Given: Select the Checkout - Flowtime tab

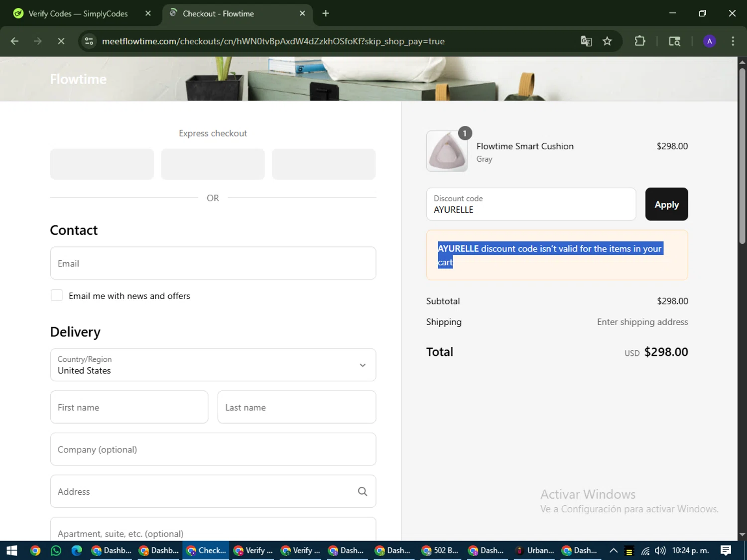Looking at the screenshot, I should [x=218, y=13].
